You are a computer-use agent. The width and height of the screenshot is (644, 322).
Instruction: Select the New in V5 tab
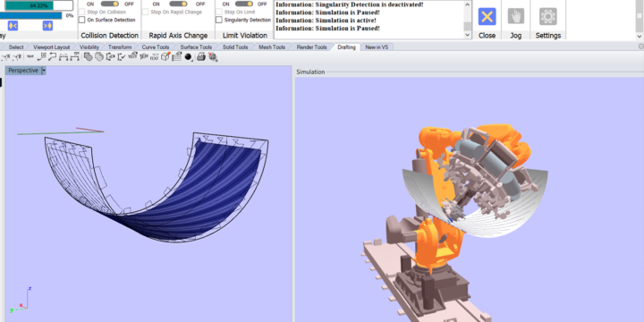(x=377, y=47)
